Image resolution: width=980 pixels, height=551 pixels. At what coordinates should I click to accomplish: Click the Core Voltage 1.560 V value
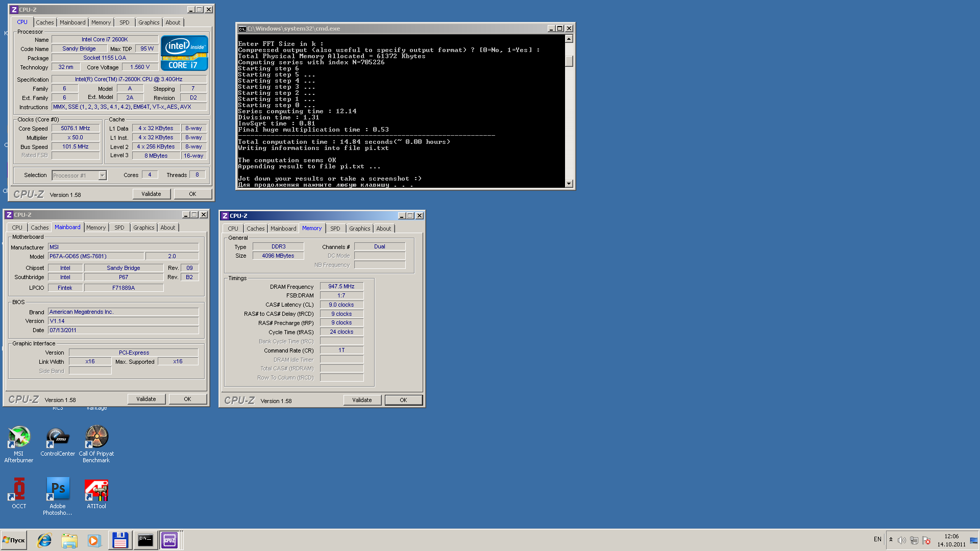click(x=140, y=67)
